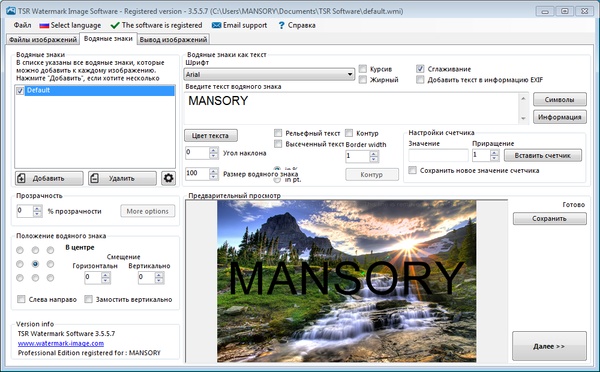Click the Добавить watermark button

click(49, 178)
